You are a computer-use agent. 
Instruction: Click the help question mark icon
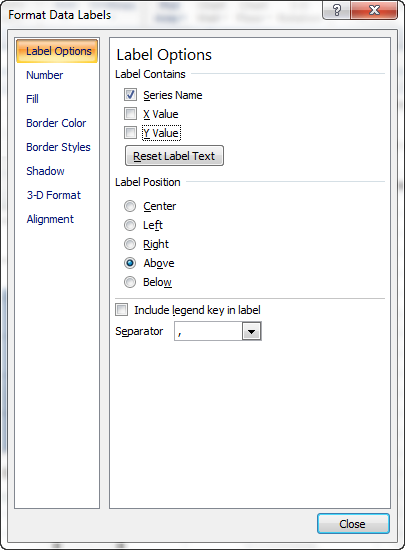coord(336,10)
